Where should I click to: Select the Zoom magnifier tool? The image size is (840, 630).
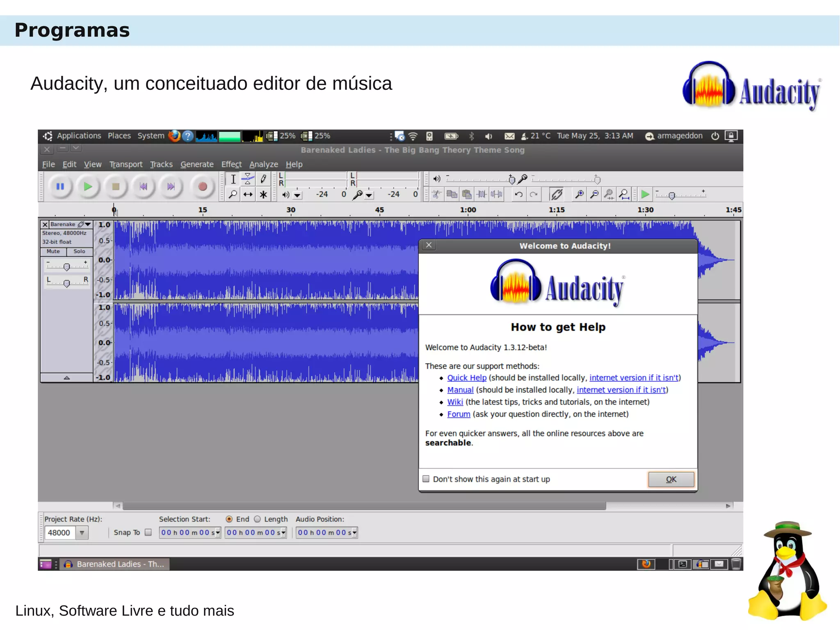pyautogui.click(x=233, y=195)
